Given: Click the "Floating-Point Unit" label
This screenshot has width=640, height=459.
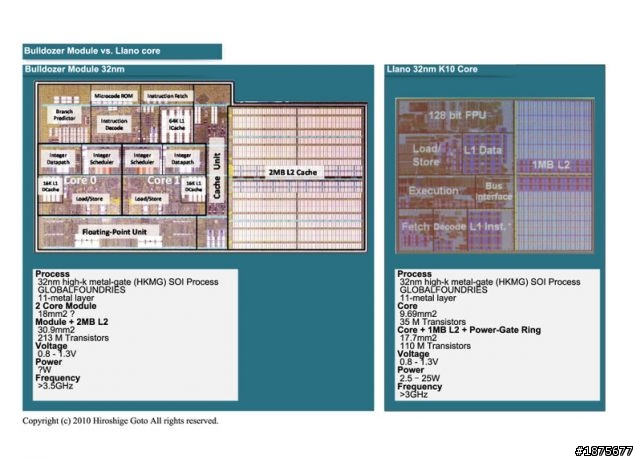Looking at the screenshot, I should 114,232.
